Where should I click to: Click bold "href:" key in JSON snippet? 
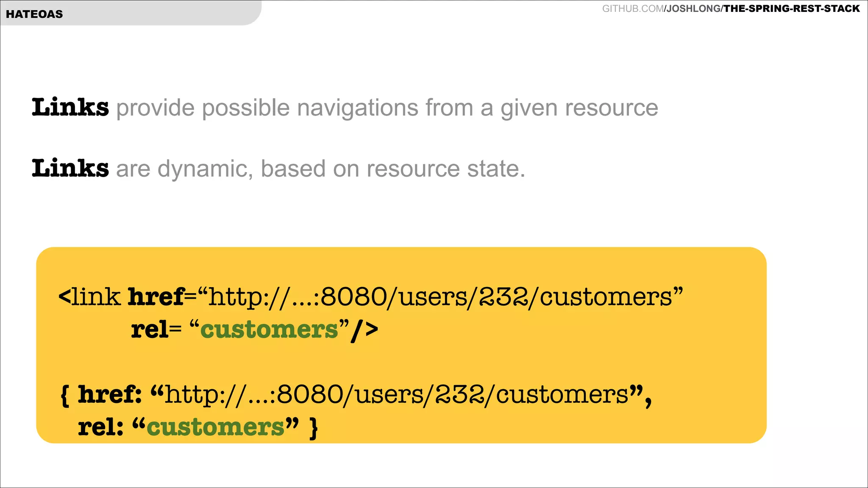pos(110,394)
